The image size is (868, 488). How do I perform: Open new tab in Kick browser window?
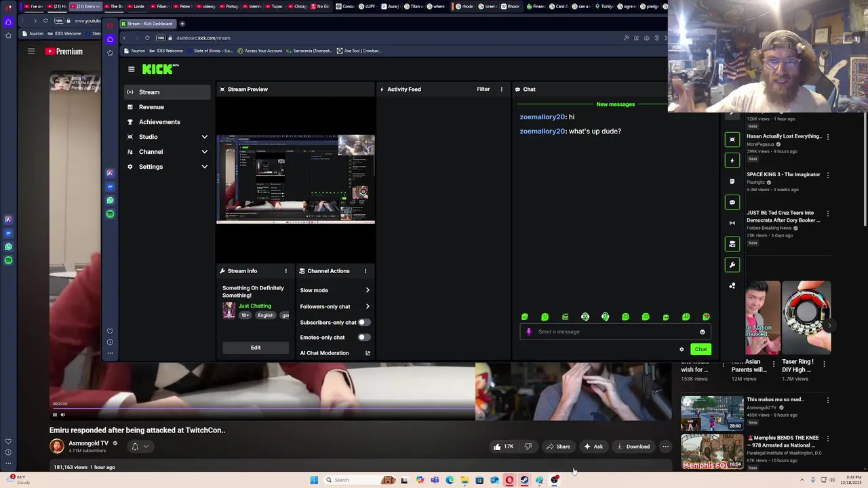click(x=182, y=24)
